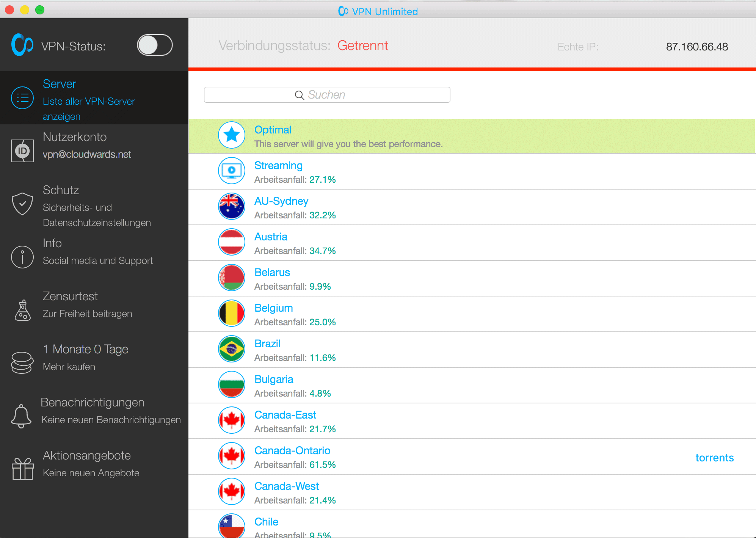The image size is (756, 538).
Task: Click the coins stack icon
Action: pyautogui.click(x=22, y=363)
